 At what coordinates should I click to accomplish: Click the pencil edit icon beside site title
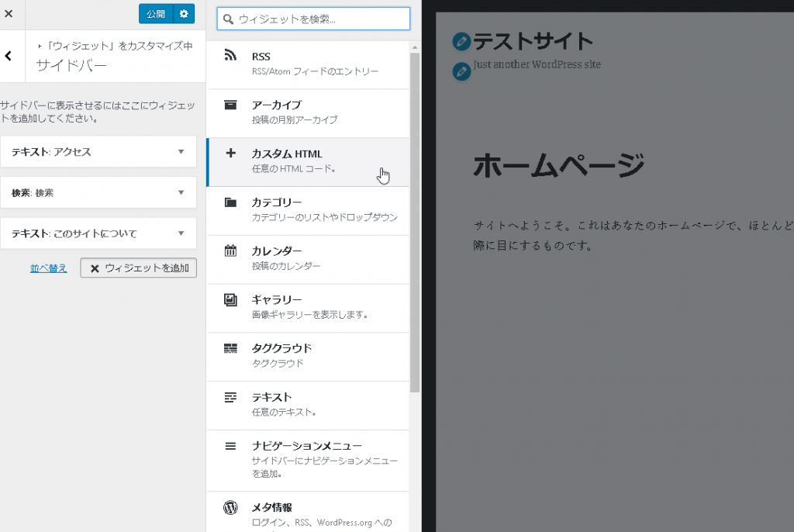point(461,42)
